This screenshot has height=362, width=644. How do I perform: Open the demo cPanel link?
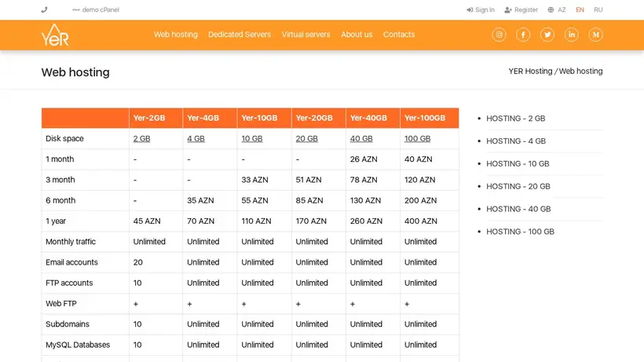coord(96,9)
